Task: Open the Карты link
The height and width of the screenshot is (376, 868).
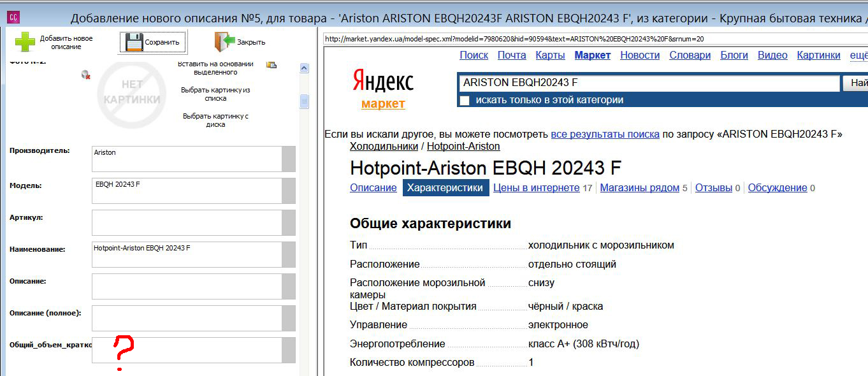Action: 550,55
